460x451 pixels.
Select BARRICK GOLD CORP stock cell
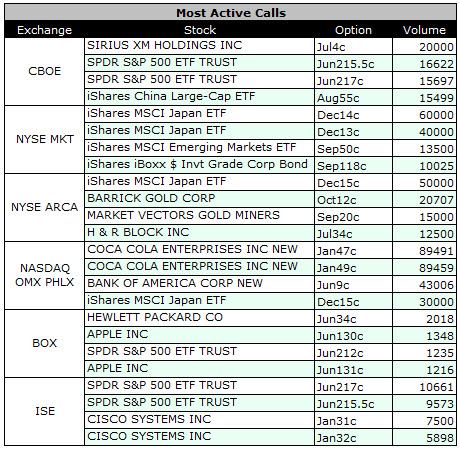click(199, 199)
